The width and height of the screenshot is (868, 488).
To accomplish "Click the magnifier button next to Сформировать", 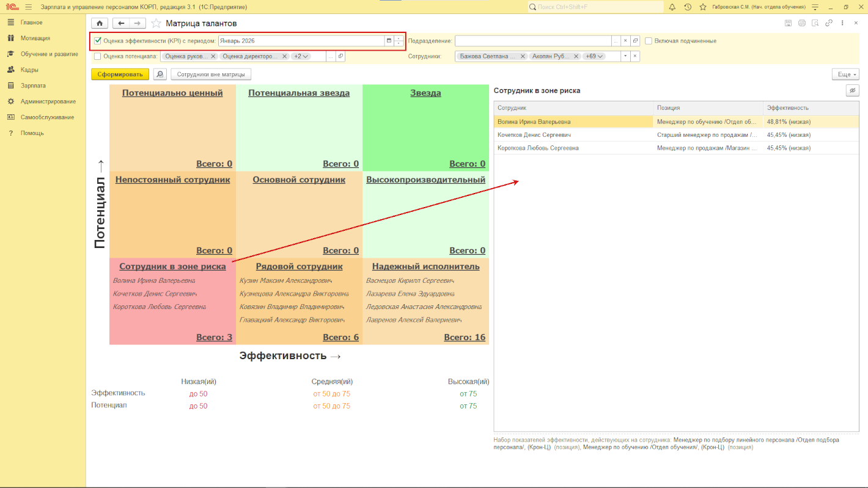I will (160, 75).
